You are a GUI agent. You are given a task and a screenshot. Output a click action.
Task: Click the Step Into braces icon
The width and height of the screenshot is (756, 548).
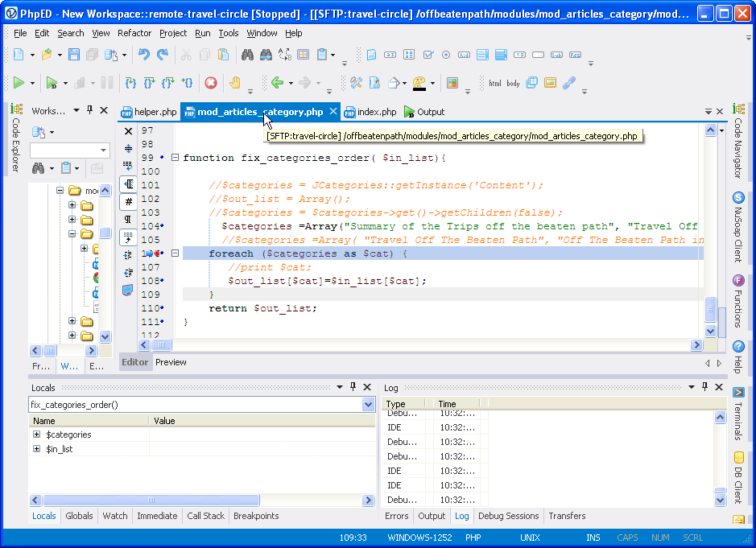[x=130, y=82]
